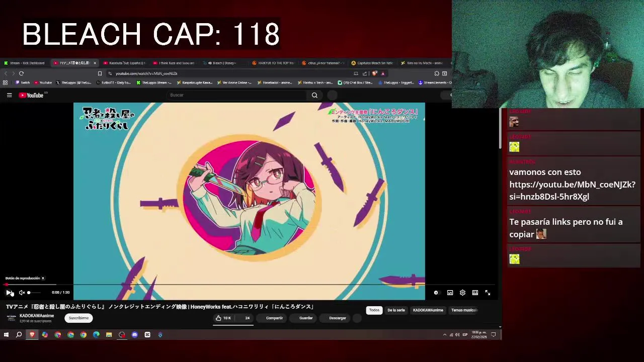Open File Explorer from taskbar
The width and height of the screenshot is (644, 362).
(109, 335)
